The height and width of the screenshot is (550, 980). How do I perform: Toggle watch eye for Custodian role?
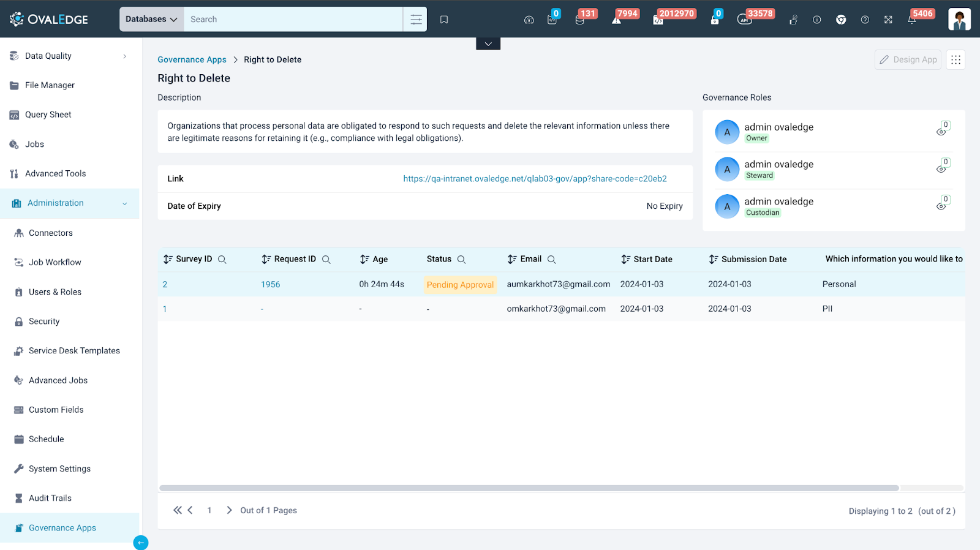[941, 207]
